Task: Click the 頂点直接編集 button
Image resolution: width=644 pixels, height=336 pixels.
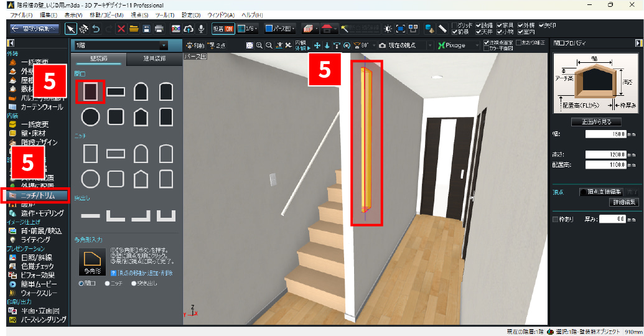Action: click(601, 192)
